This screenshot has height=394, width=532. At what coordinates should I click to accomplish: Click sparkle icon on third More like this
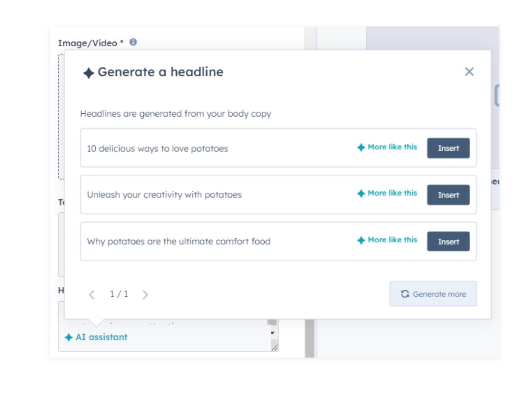[361, 240]
